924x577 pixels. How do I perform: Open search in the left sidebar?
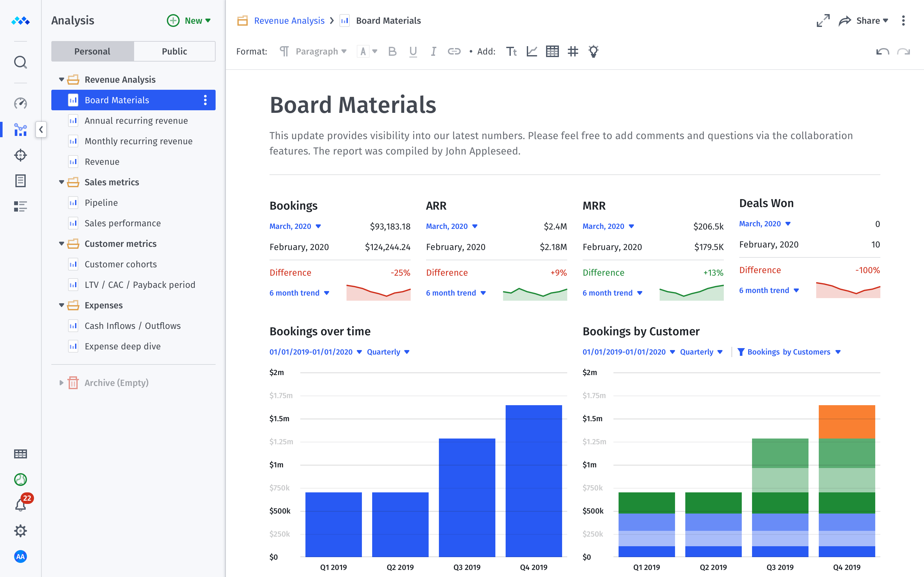(x=20, y=62)
